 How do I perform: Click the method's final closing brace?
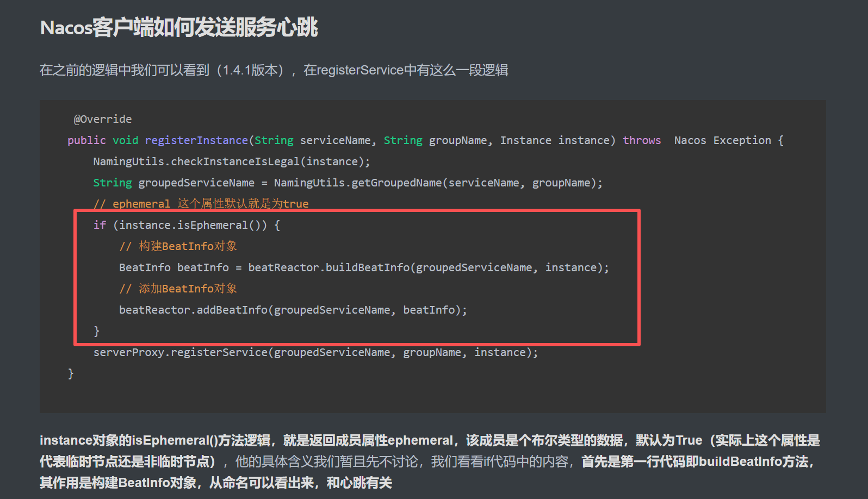coord(71,373)
